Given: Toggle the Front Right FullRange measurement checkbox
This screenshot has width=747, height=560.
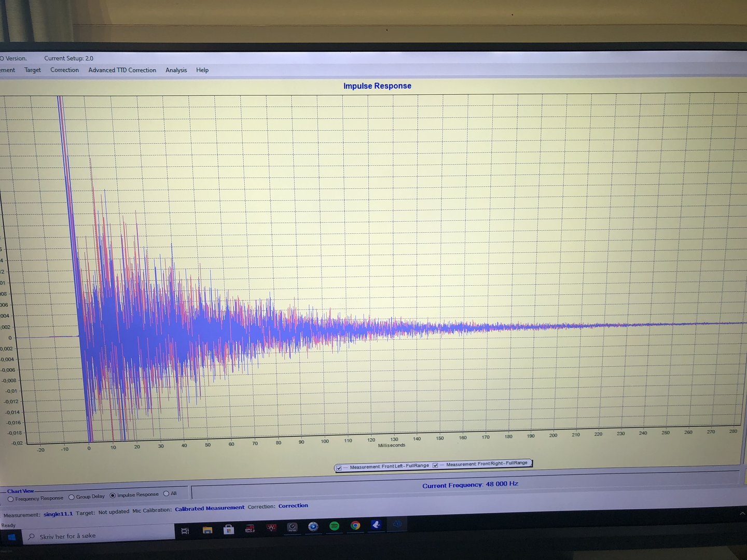Looking at the screenshot, I should tap(435, 465).
